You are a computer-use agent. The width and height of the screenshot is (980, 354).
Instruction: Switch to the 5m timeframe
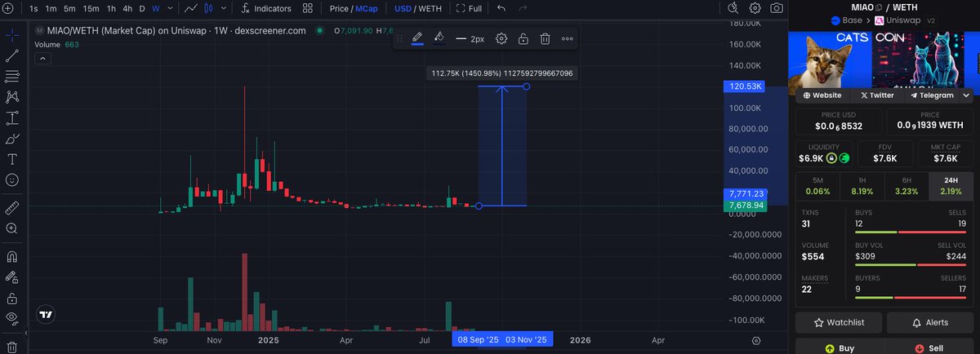pyautogui.click(x=69, y=8)
